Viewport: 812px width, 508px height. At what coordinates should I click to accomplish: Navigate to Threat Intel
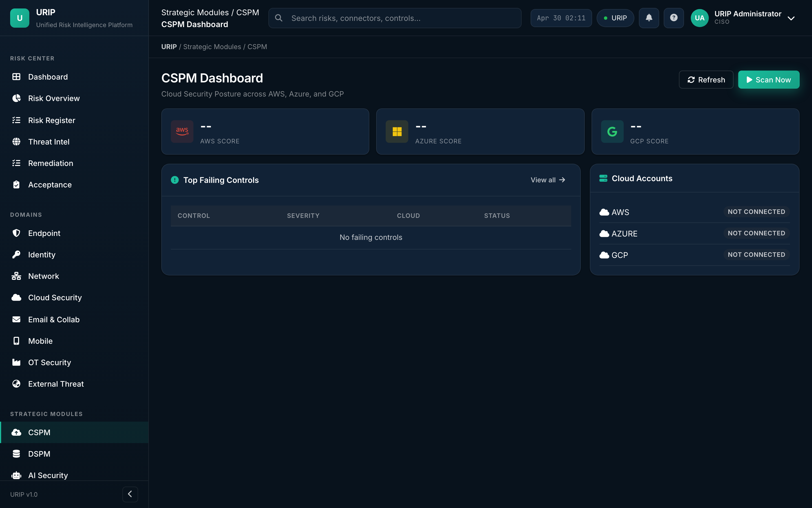74,141
